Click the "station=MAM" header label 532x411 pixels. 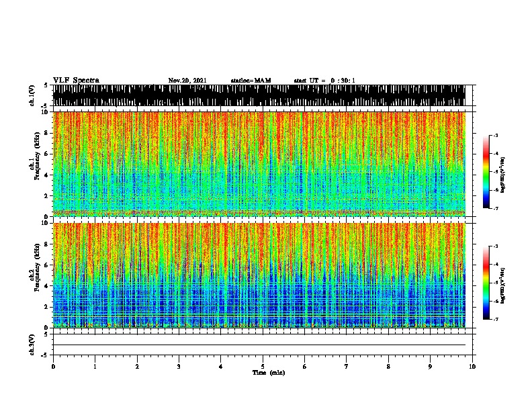251,81
